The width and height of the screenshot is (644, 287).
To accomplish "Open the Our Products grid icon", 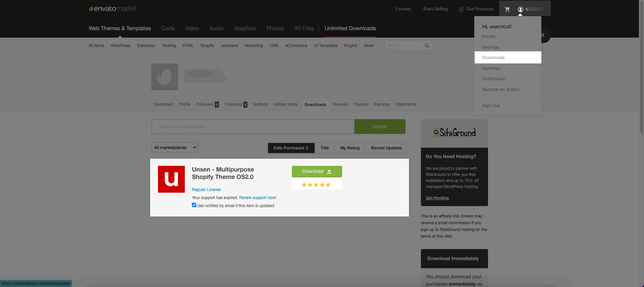I will pyautogui.click(x=461, y=9).
